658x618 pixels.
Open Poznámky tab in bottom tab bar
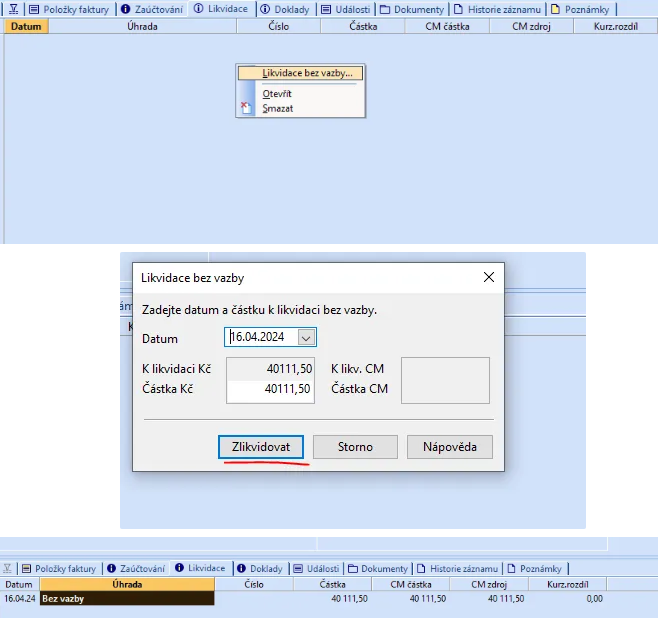534,568
